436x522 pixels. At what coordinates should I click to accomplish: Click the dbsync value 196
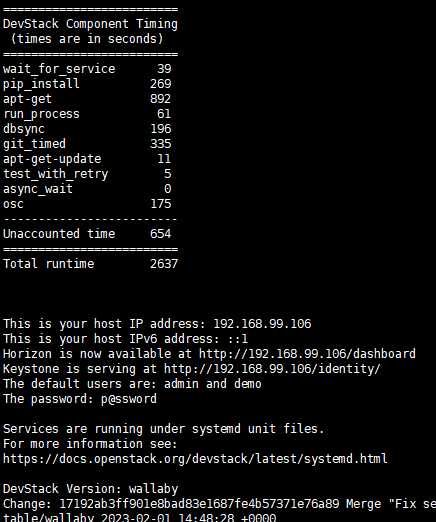(160, 129)
